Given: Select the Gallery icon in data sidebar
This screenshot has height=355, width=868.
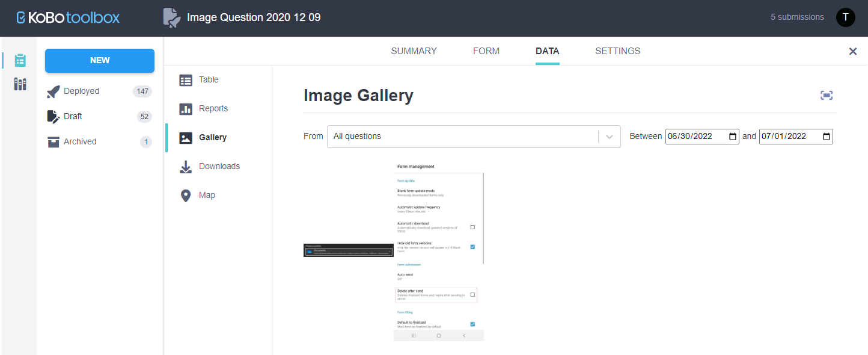Looking at the screenshot, I should tap(186, 137).
